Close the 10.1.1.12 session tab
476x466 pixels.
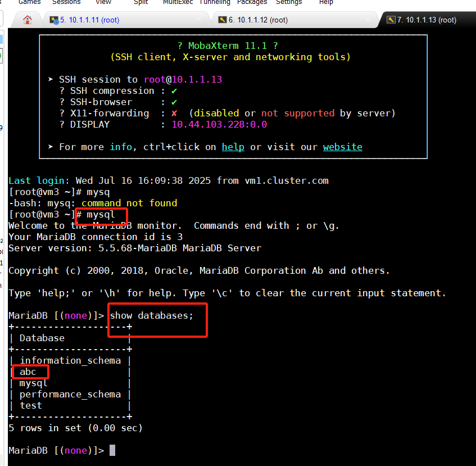pyautogui.click(x=368, y=20)
